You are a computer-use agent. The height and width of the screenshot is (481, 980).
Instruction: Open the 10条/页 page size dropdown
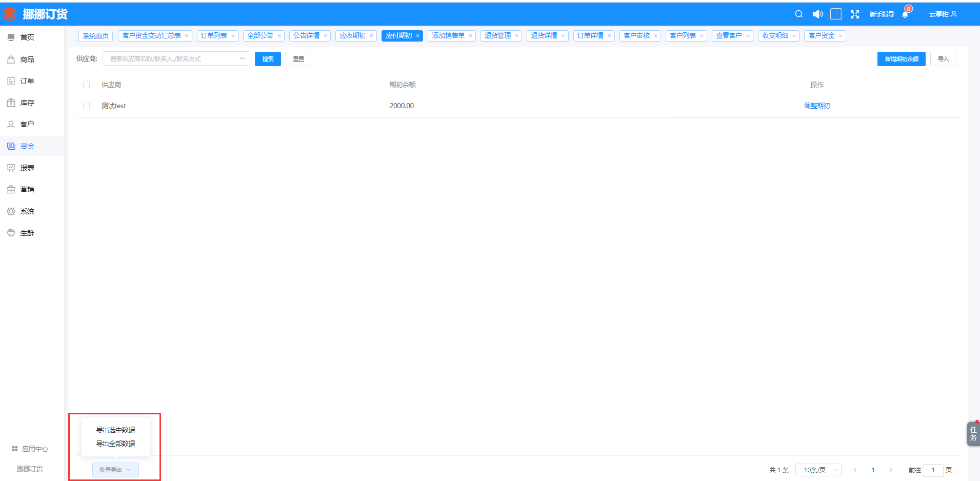[818, 470]
